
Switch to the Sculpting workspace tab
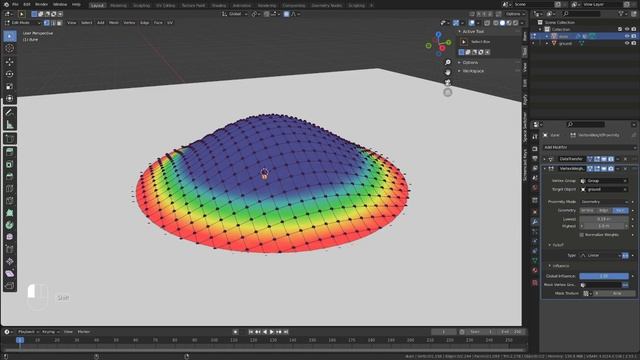[x=141, y=5]
